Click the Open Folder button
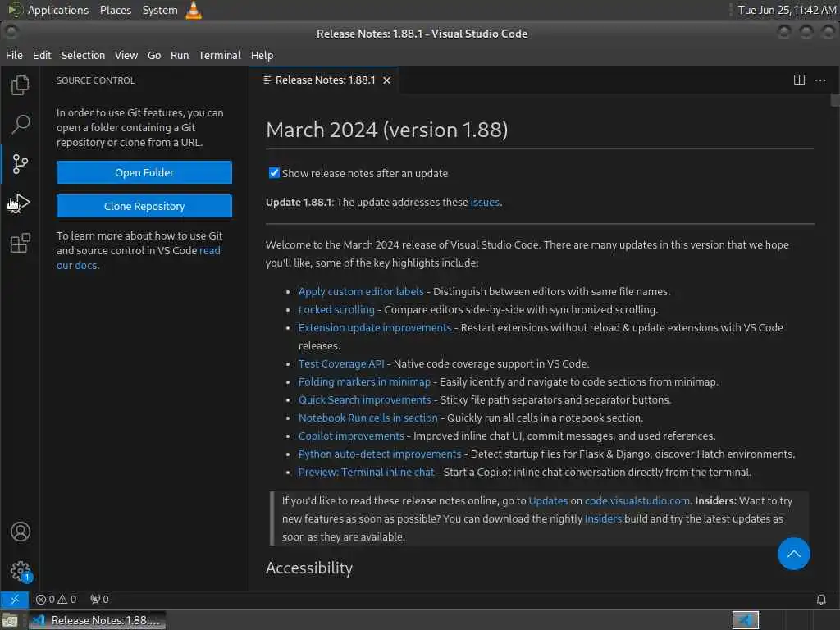This screenshot has width=840, height=630. (x=144, y=172)
